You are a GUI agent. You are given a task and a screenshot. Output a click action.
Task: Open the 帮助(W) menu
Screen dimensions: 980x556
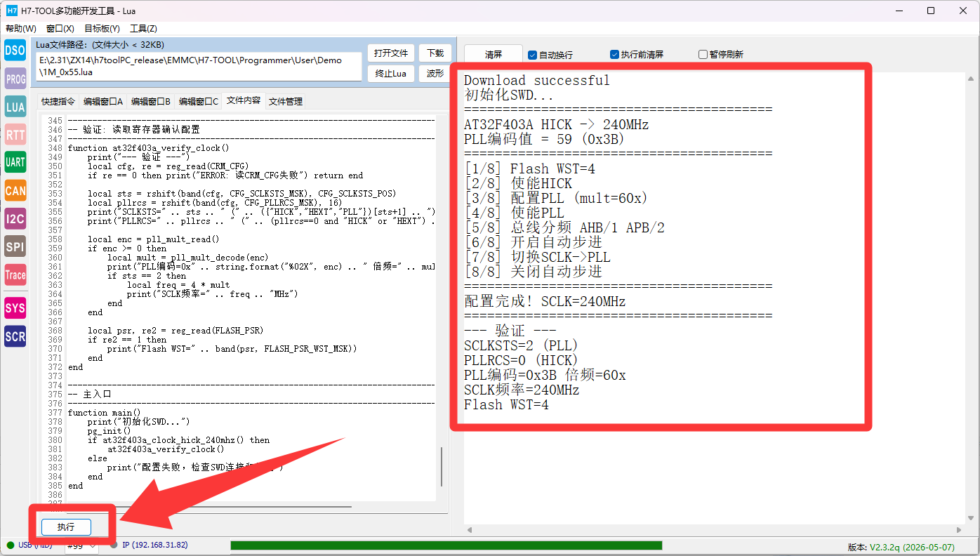pos(21,29)
